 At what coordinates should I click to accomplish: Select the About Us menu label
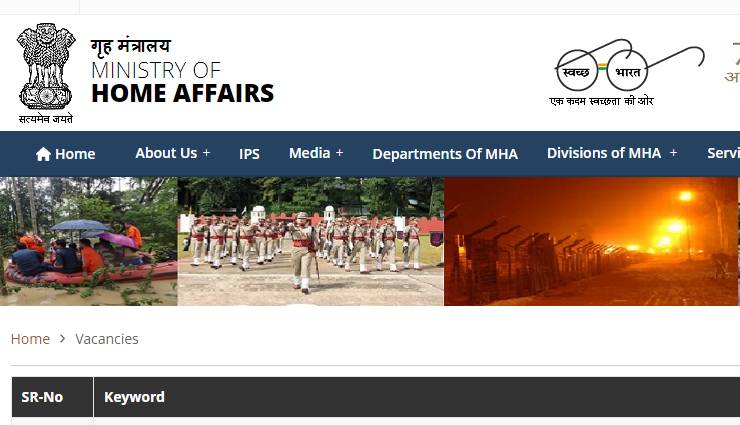pos(166,153)
